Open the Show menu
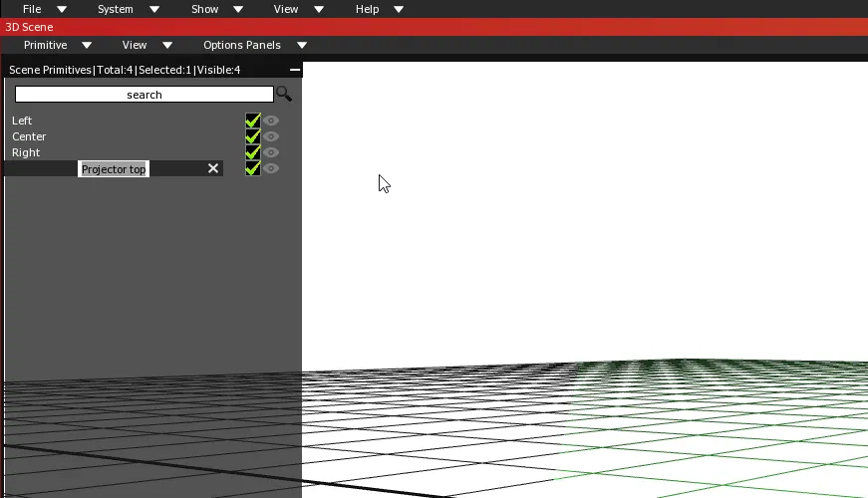868x498 pixels. [205, 9]
